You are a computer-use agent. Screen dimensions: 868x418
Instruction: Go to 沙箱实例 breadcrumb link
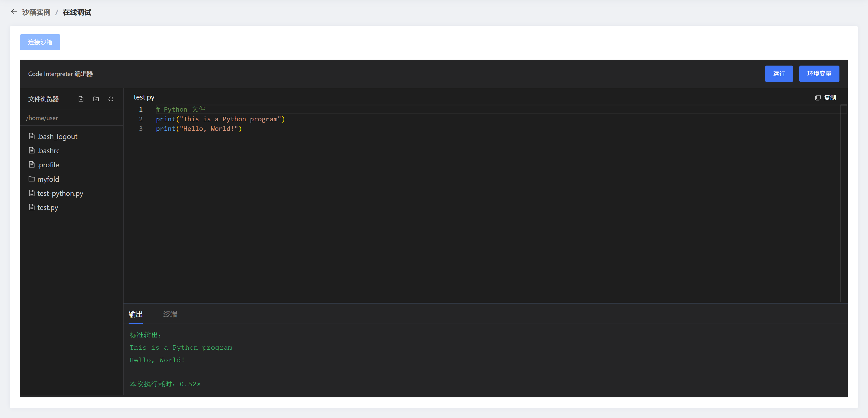pos(36,12)
